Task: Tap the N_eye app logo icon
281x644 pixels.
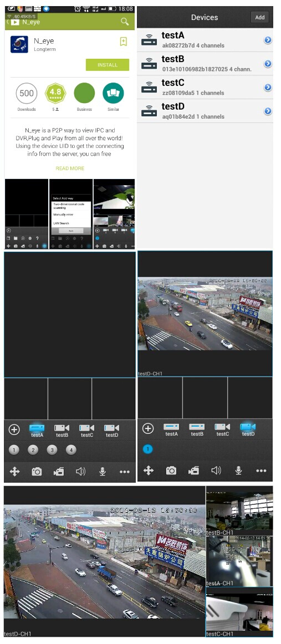Action: (x=19, y=44)
